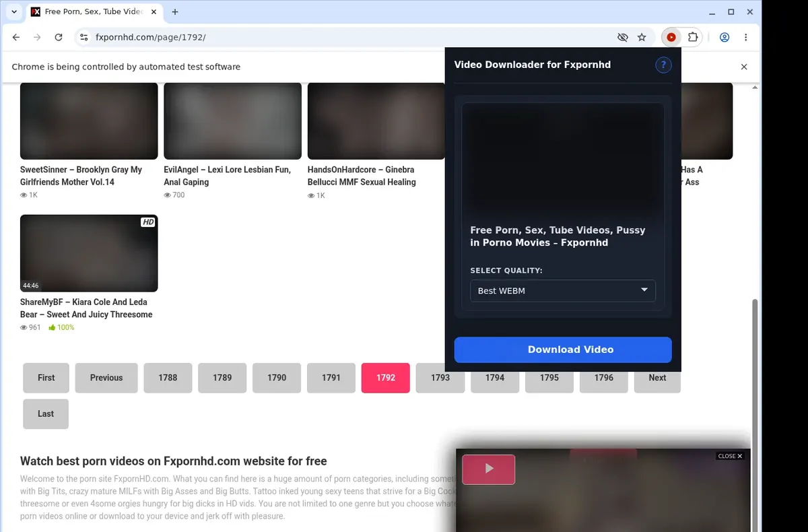
Task: Click the red Video Downloader extension icon
Action: (x=671, y=38)
